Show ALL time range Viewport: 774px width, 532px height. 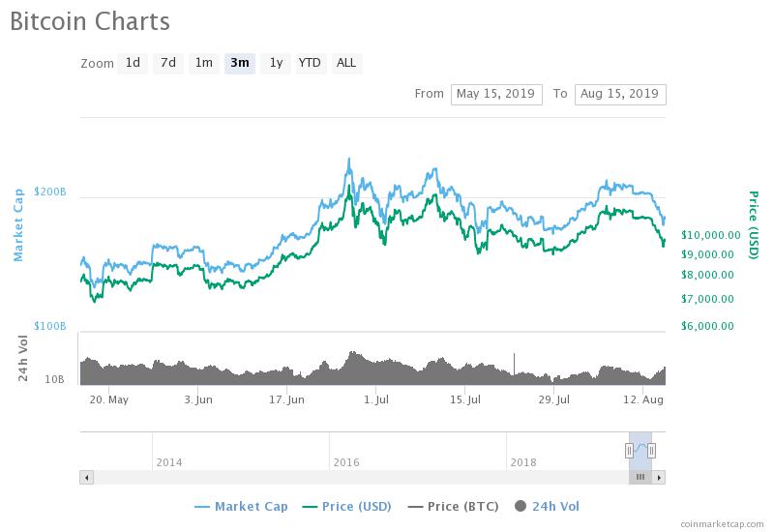point(345,63)
